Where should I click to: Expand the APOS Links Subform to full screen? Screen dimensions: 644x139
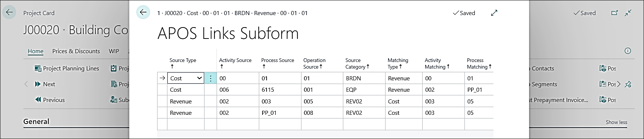[x=494, y=13]
